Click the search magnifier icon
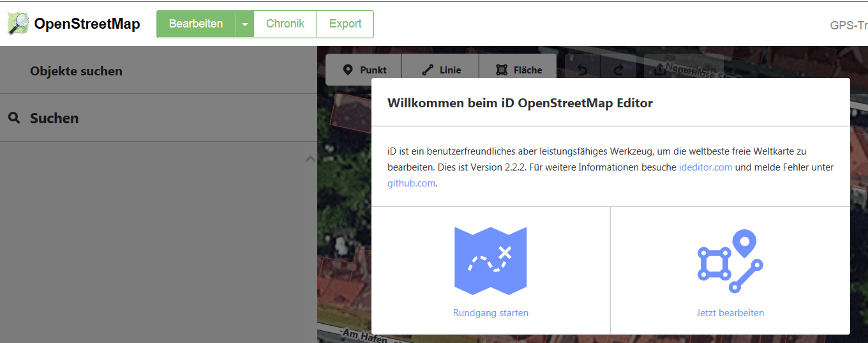This screenshot has height=343, width=868. point(14,118)
